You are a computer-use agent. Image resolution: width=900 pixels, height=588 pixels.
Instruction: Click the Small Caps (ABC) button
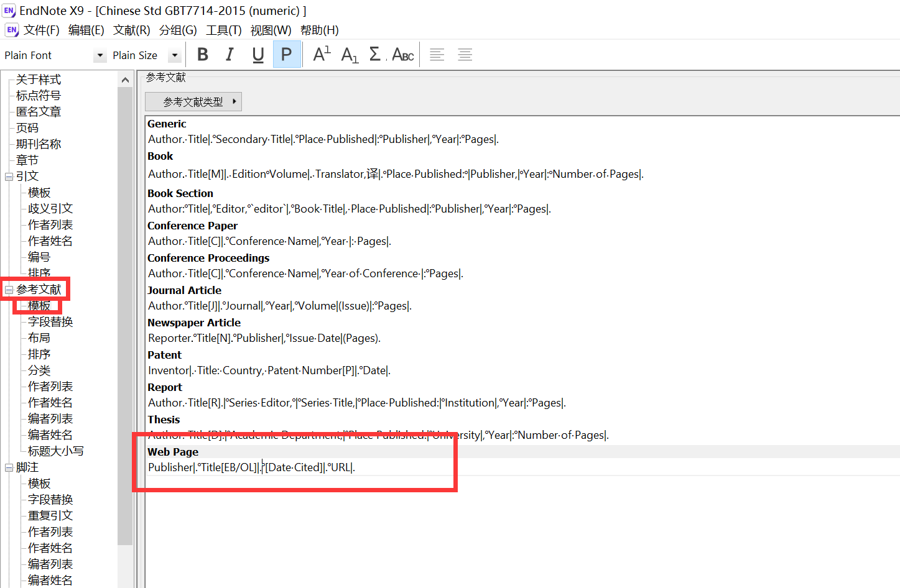point(403,55)
